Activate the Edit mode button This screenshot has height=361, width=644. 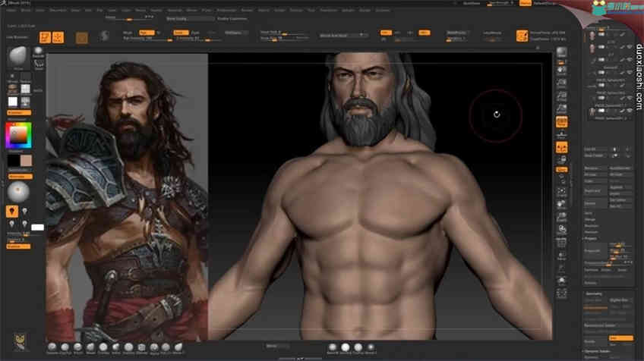click(45, 37)
